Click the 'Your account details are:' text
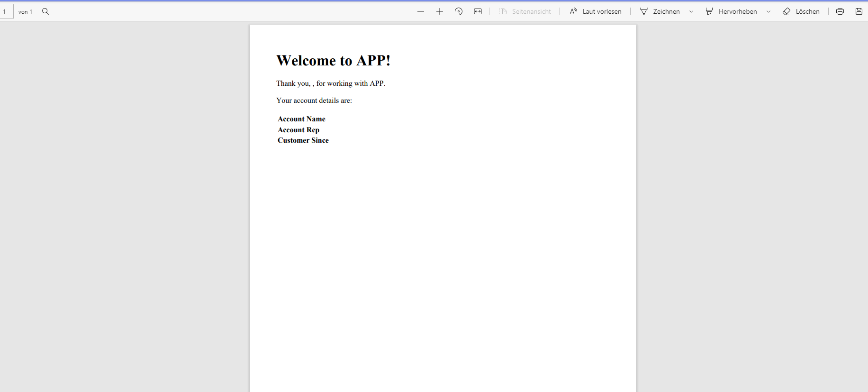The width and height of the screenshot is (868, 392). coord(314,100)
